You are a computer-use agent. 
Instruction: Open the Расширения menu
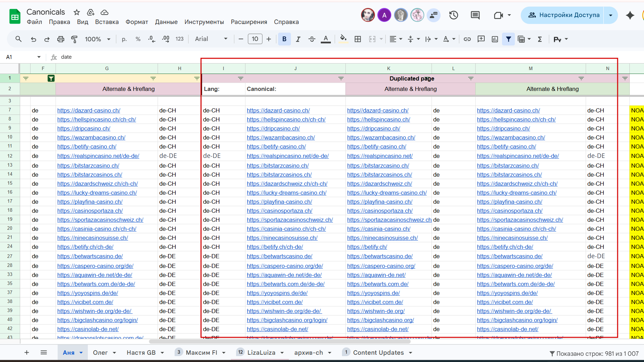tap(249, 22)
